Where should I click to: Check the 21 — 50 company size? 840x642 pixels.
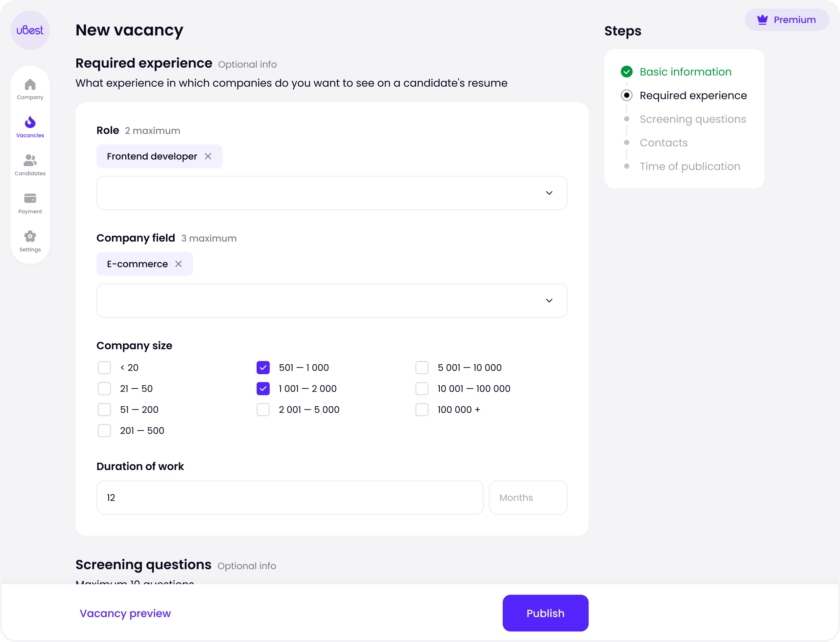coord(104,389)
